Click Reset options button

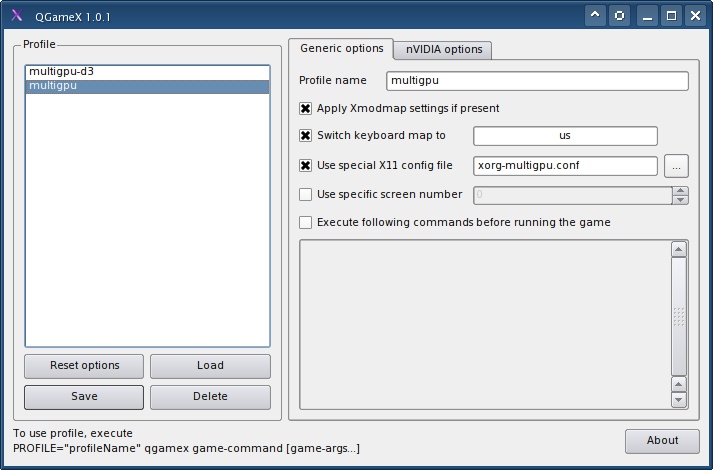pos(84,366)
